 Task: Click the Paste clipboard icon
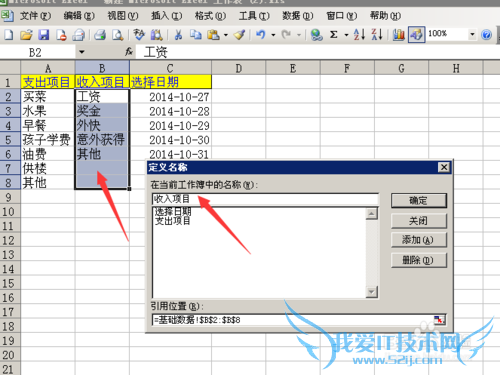click(213, 35)
